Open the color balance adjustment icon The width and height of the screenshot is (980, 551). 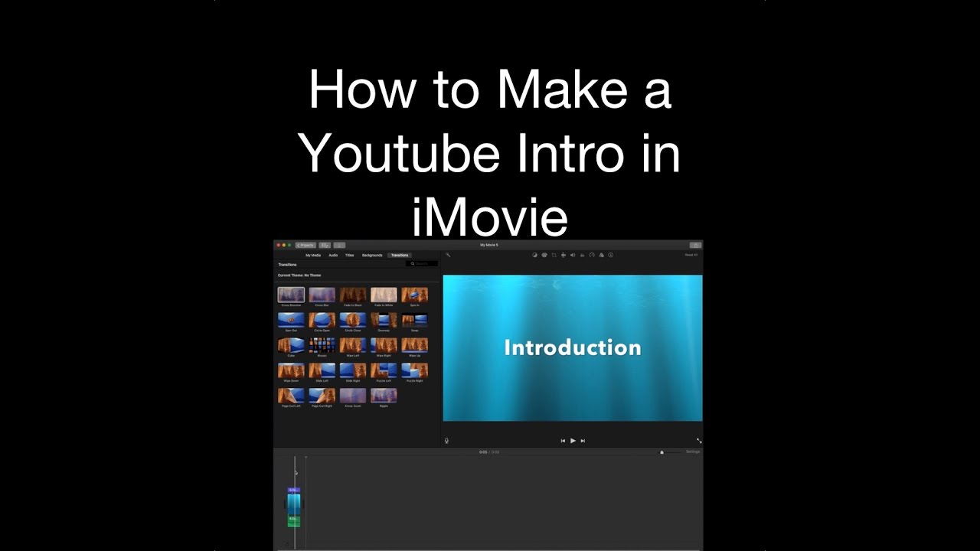tap(534, 255)
